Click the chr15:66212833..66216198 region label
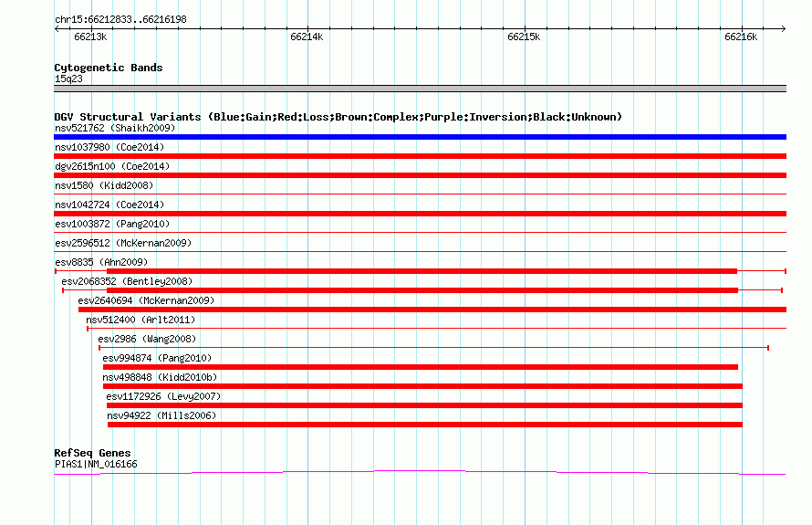Viewport: 812px width, 525px height. click(120, 20)
